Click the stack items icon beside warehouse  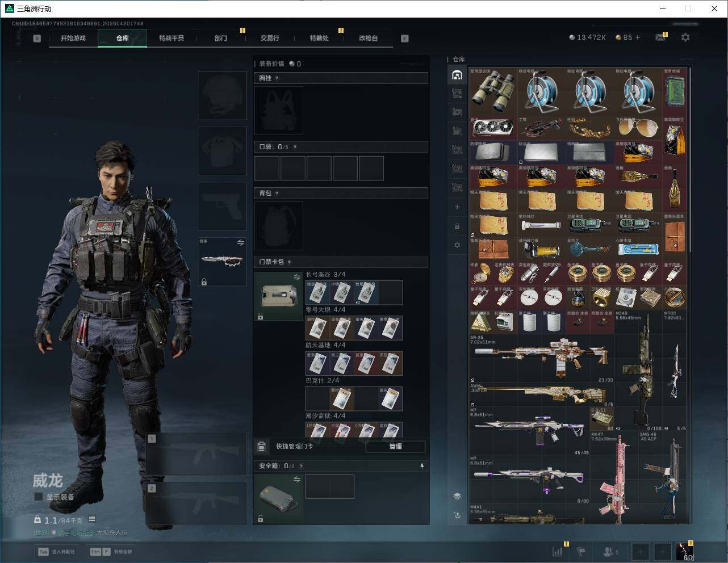click(x=457, y=496)
